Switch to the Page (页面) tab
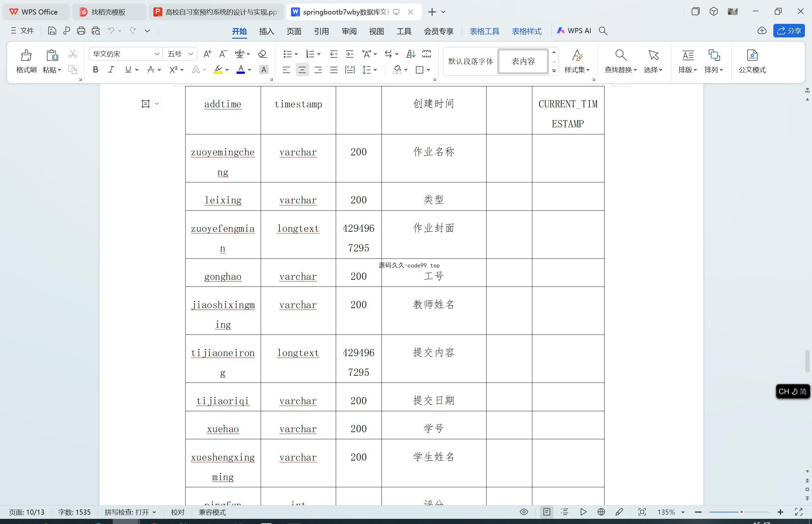The height and width of the screenshot is (524, 812). (294, 31)
